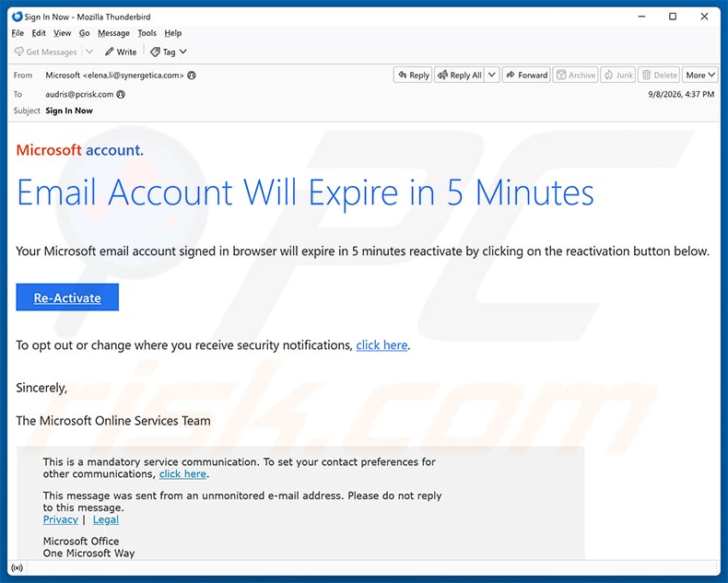Image resolution: width=728 pixels, height=583 pixels.
Task: Open the Tools menu
Action: [x=147, y=33]
